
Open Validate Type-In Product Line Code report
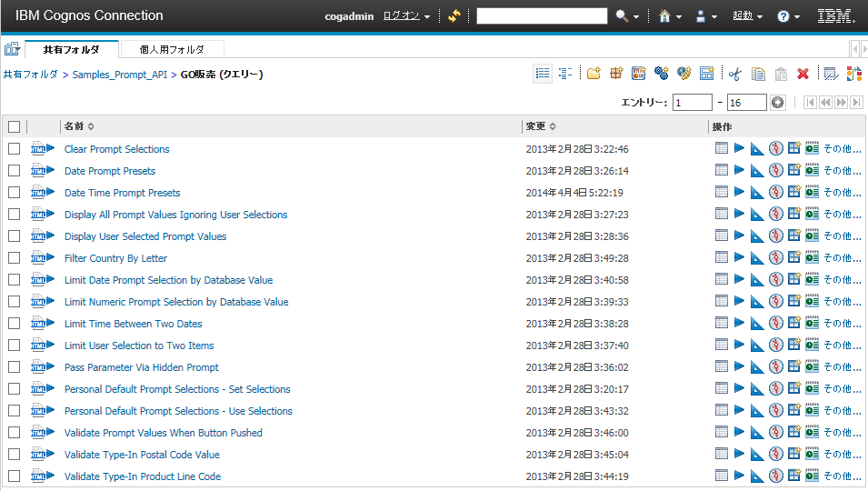tap(143, 476)
